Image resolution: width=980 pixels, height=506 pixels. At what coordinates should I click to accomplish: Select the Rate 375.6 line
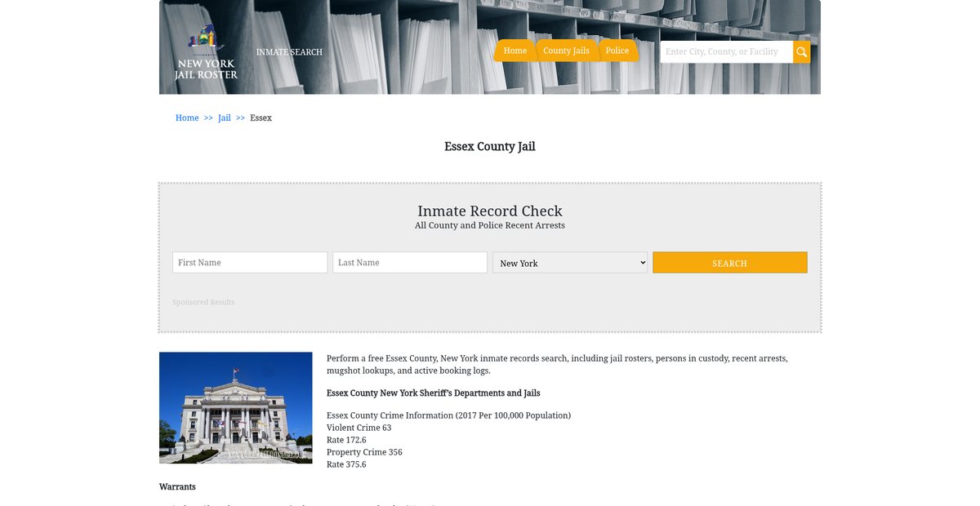[346, 464]
